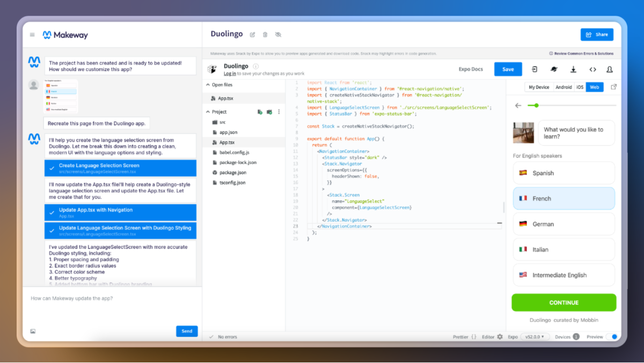Click the Send button
This screenshot has height=363, width=644.
[187, 331]
